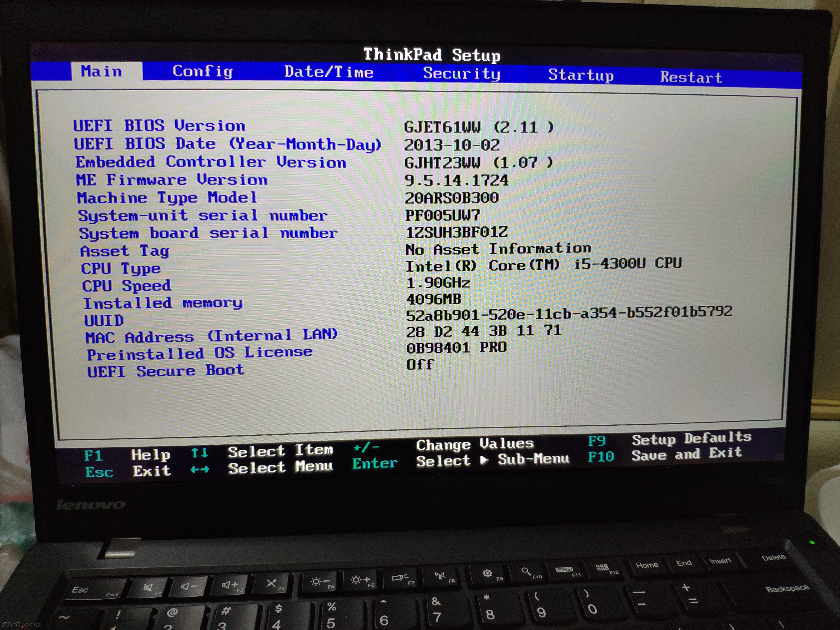This screenshot has width=840, height=630.
Task: Select the UEFI Secure Boot Off value
Action: coord(420,365)
